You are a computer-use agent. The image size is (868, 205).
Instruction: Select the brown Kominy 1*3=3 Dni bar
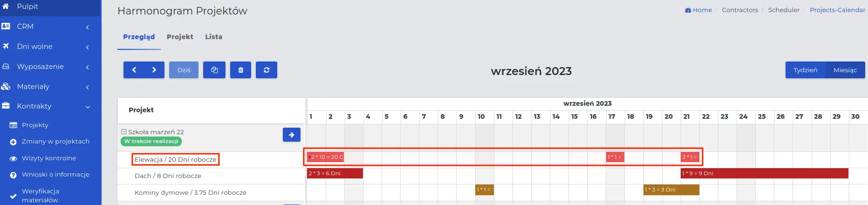tap(671, 190)
